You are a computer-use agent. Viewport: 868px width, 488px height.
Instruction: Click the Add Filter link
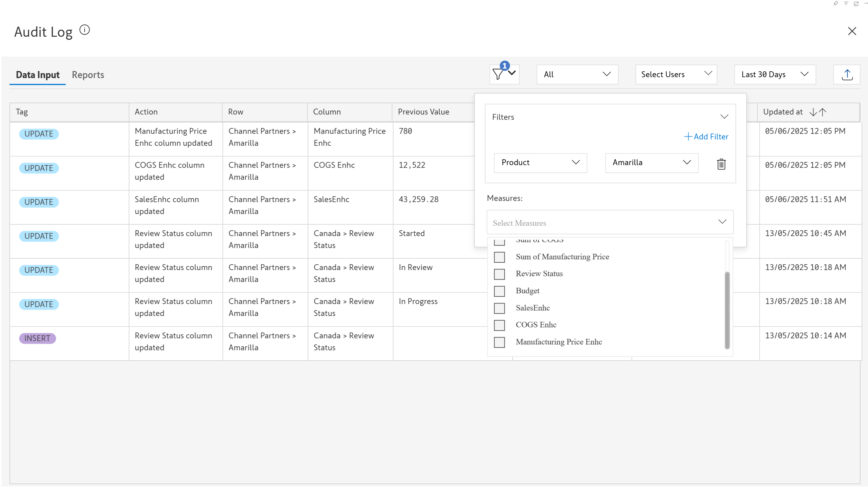coord(706,137)
